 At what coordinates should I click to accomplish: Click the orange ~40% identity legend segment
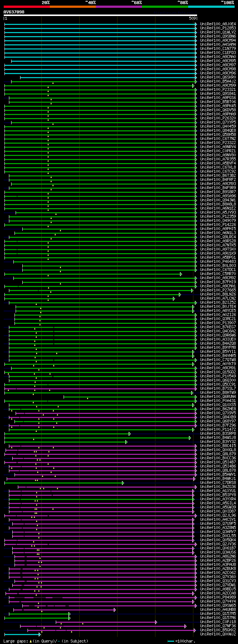73,6
